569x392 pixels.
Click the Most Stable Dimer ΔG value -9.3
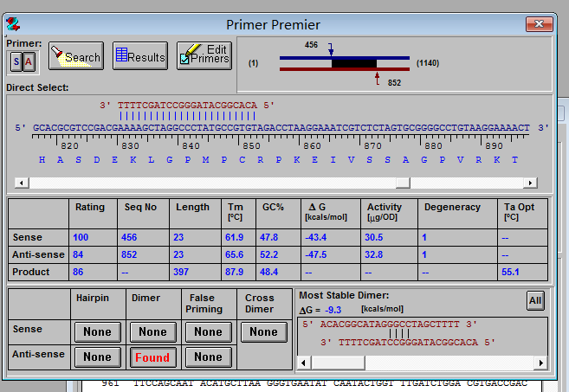(x=333, y=311)
